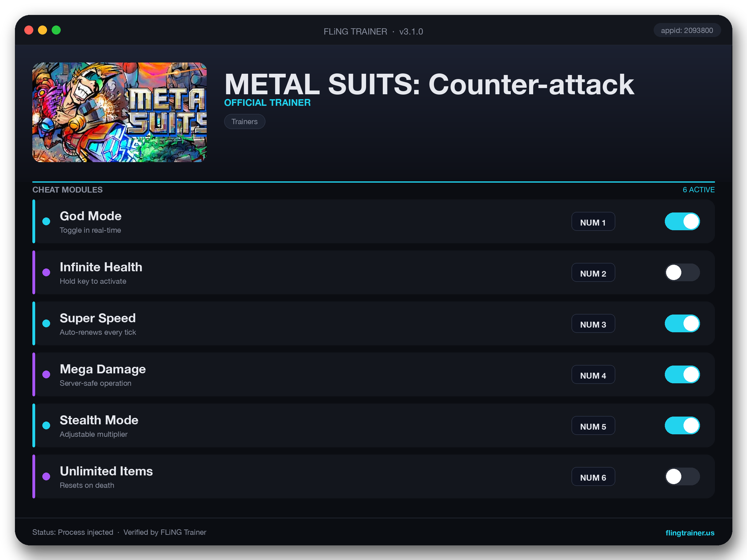Click the appid: 2093800 badge
The image size is (747, 560).
point(687,30)
